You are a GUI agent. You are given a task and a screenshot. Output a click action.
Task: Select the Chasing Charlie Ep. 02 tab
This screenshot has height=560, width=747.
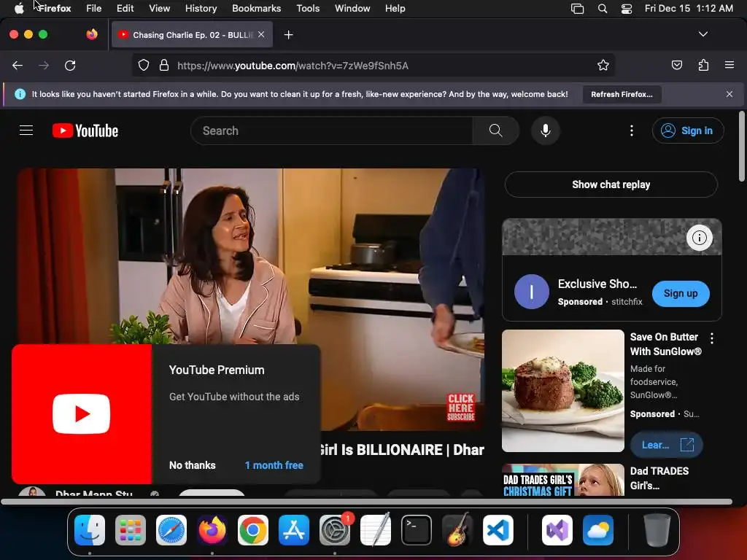(192, 34)
